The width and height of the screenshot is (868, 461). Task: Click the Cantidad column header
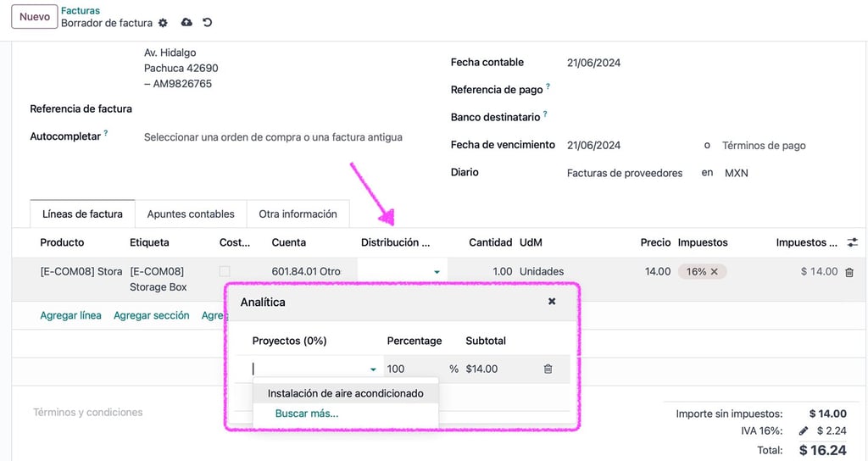click(491, 242)
